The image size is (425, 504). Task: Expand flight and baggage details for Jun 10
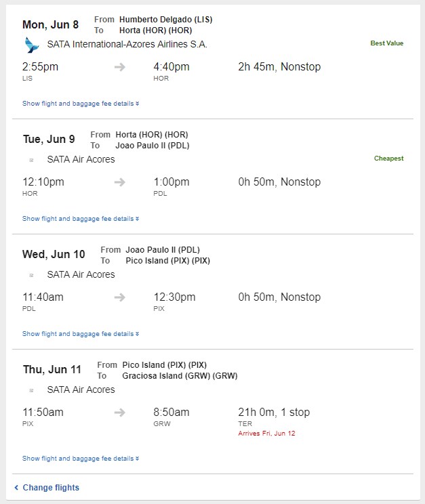81,334
